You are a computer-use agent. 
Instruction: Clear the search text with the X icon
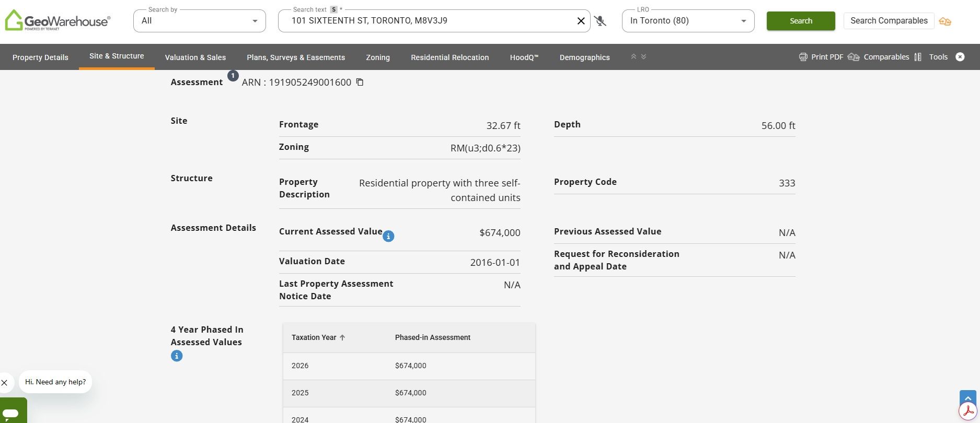[x=581, y=21]
